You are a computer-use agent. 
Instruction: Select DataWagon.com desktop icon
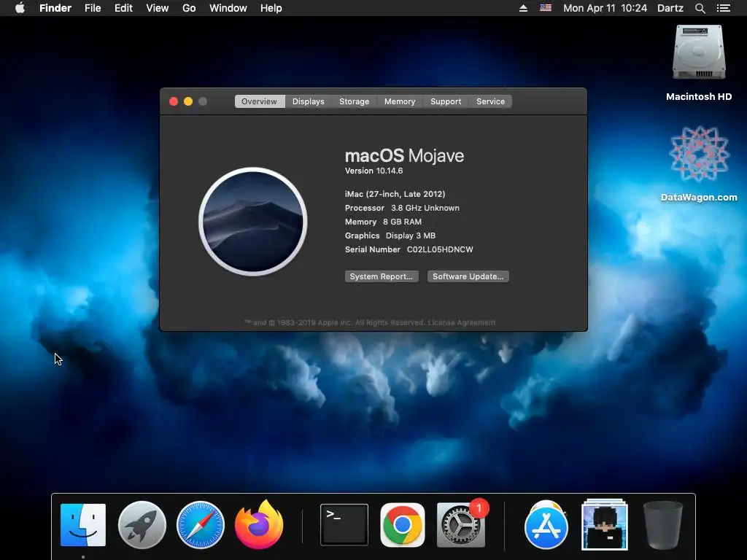699,153
